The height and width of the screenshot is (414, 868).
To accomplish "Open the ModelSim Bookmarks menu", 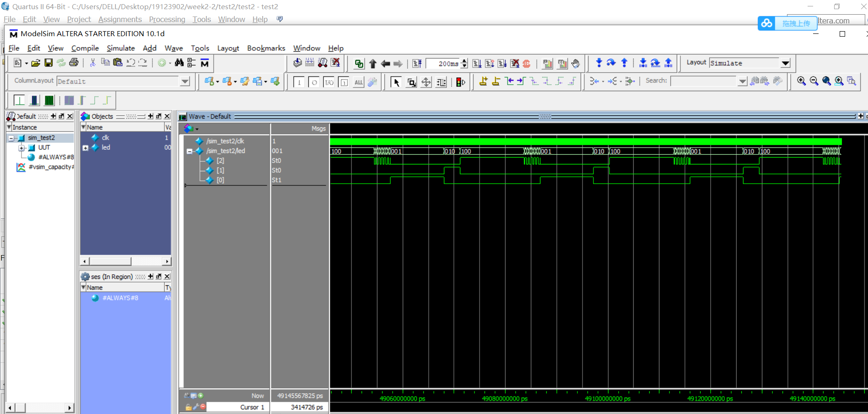I will [266, 48].
